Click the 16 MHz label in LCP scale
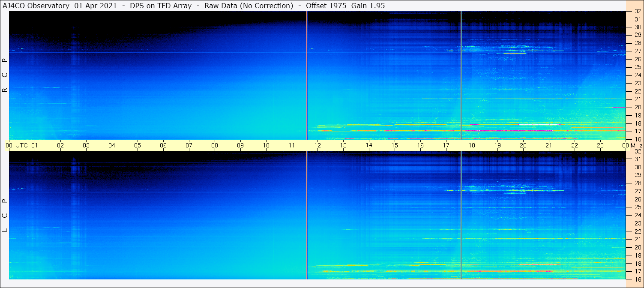 click(x=637, y=279)
